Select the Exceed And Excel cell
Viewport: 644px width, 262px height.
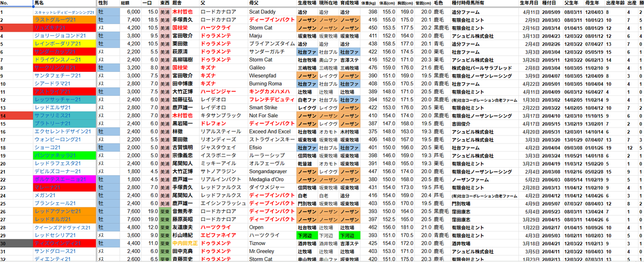click(x=272, y=131)
